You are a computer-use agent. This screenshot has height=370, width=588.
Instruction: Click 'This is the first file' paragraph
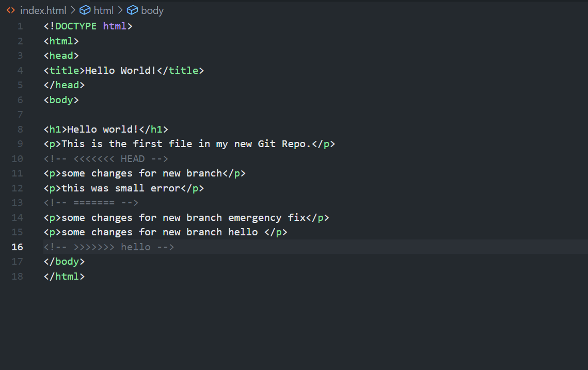(x=189, y=144)
